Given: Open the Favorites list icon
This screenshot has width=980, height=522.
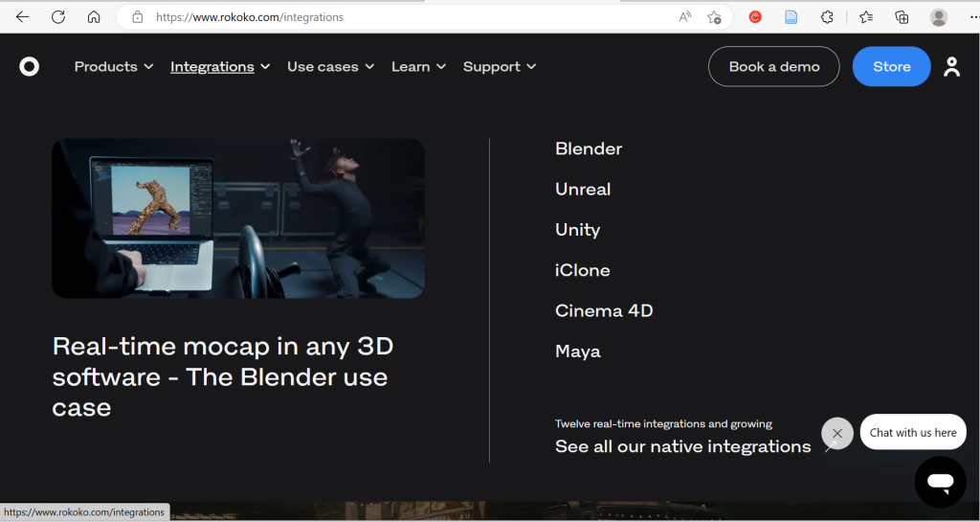Looking at the screenshot, I should coord(866,17).
